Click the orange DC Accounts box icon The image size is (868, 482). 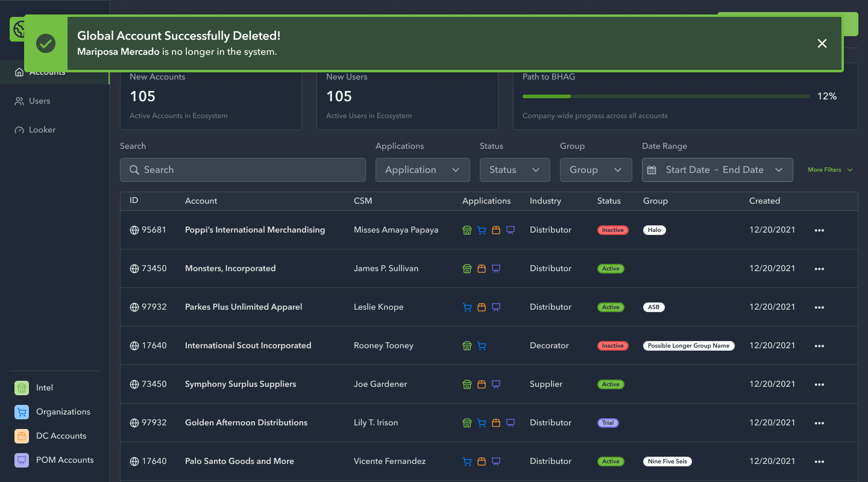22,436
